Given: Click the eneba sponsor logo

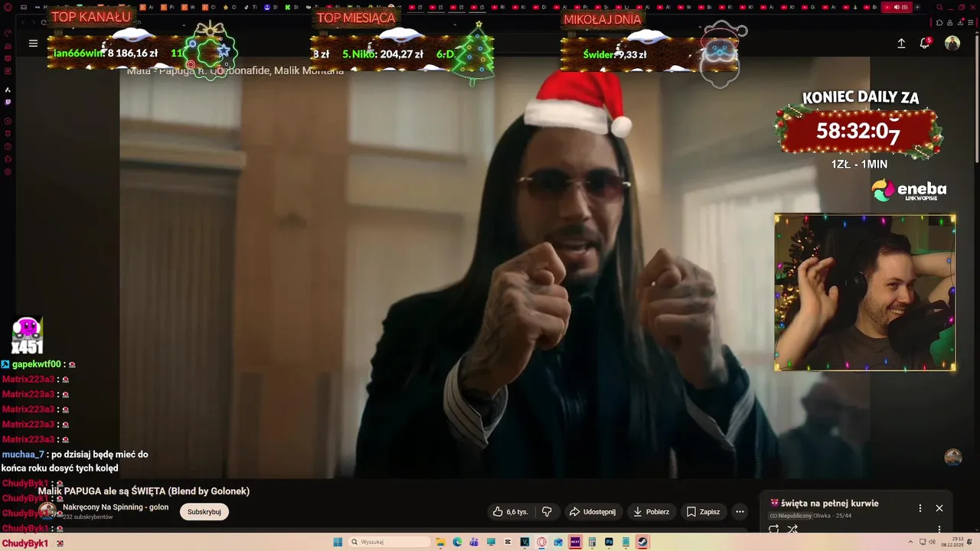Looking at the screenshot, I should [910, 191].
